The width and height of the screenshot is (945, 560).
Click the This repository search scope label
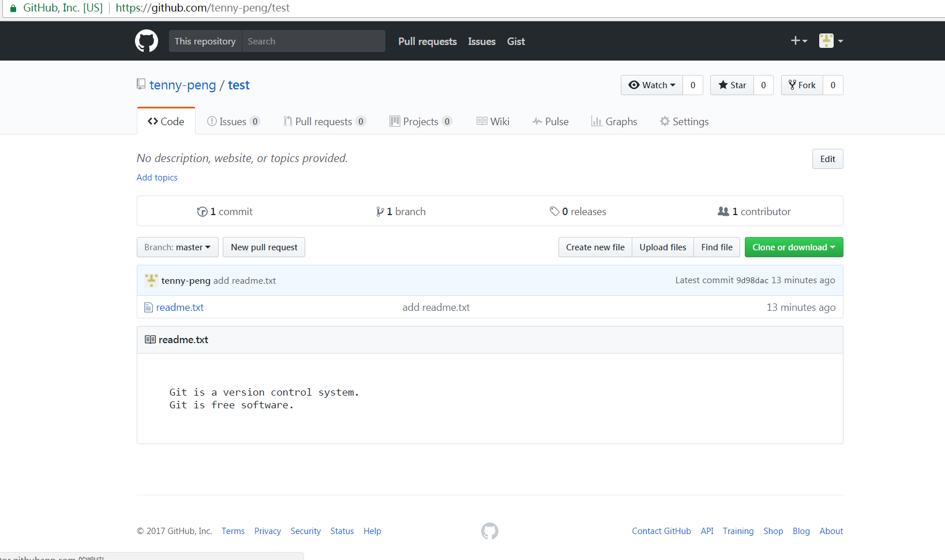(x=205, y=41)
